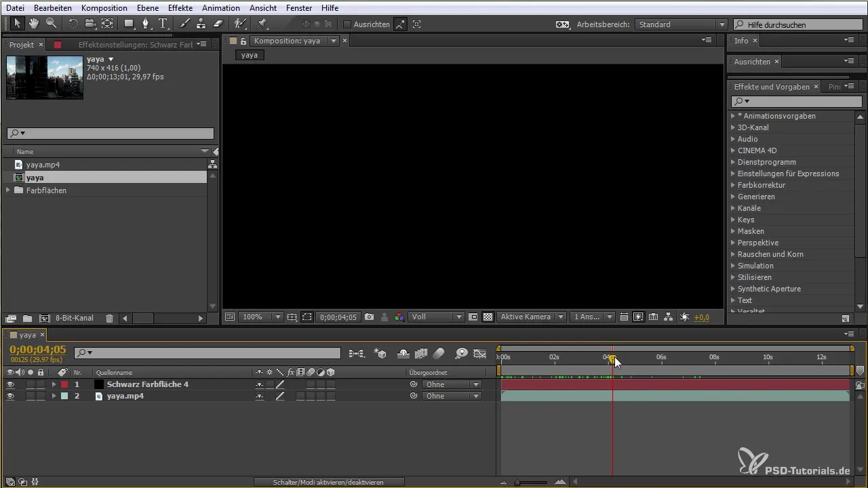Click the show channel RGB icon
Viewport: 868px width, 488px height.
click(x=399, y=317)
